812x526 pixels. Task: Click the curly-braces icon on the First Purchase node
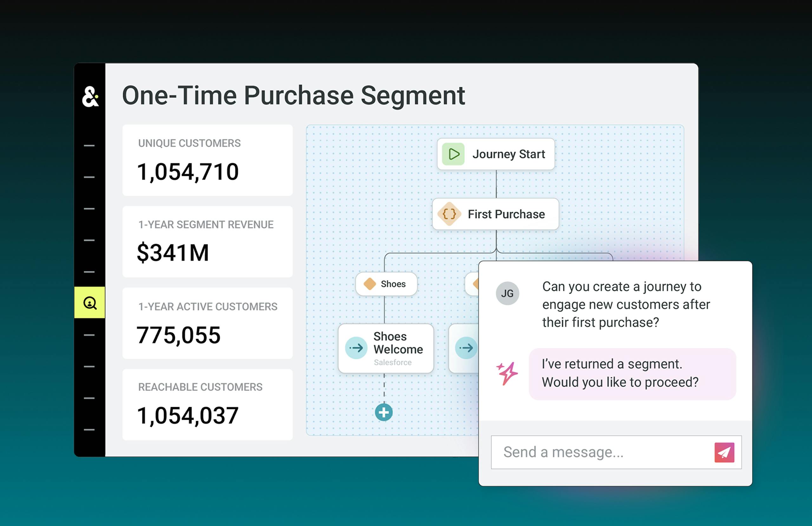(x=449, y=214)
